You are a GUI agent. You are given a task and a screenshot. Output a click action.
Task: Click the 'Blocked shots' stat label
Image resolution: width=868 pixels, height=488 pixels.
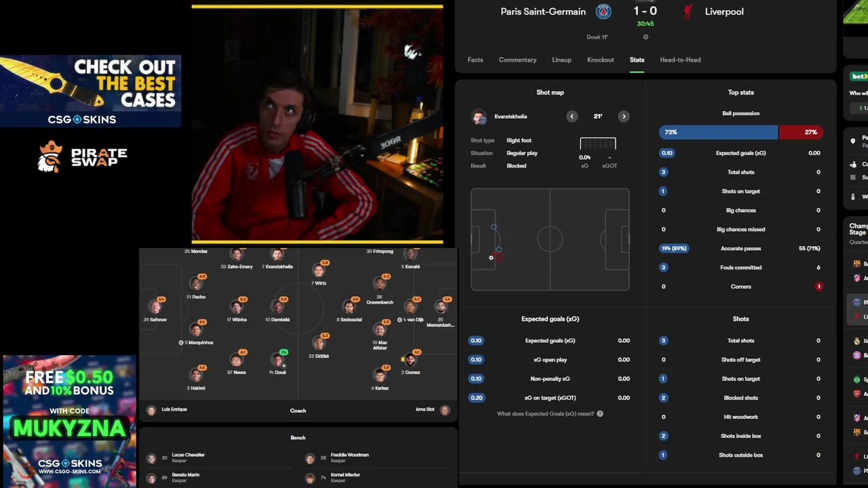[741, 398]
